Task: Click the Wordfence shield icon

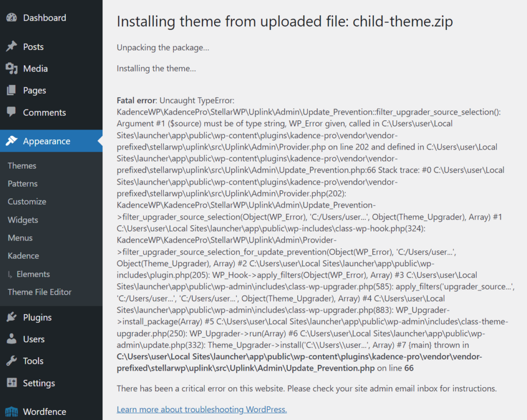Action: 11,412
